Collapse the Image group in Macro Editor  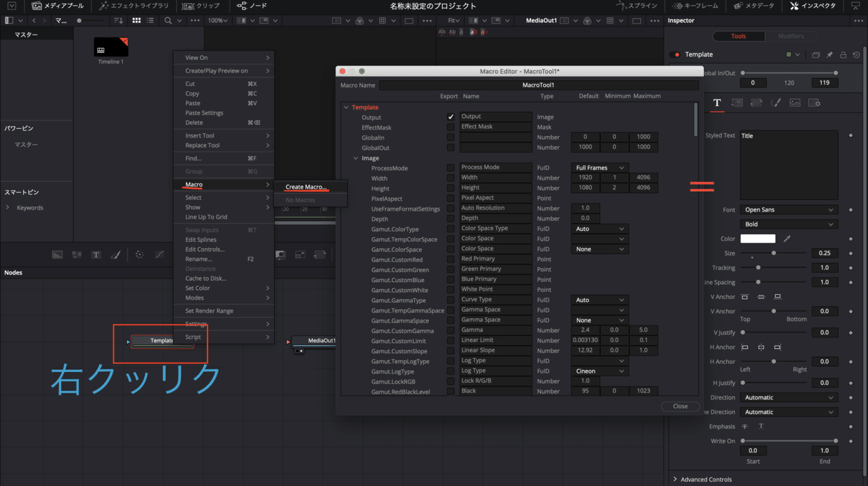coord(355,158)
